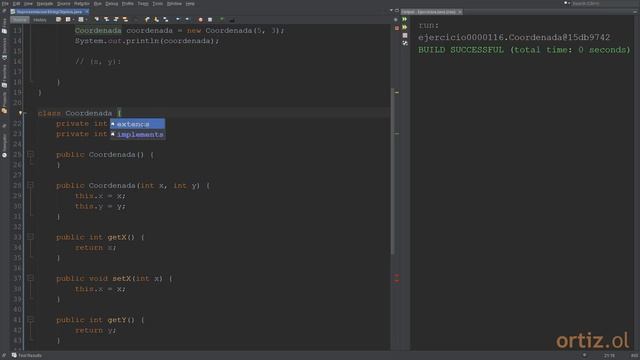The image size is (640, 360).
Task: Collapse the getX() method fold
Action: [x=30, y=237]
